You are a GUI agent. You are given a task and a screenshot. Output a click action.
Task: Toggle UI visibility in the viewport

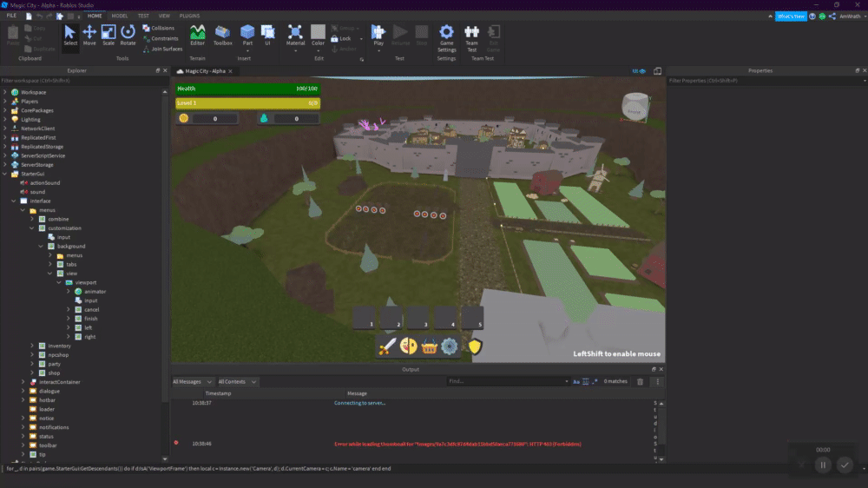point(639,71)
